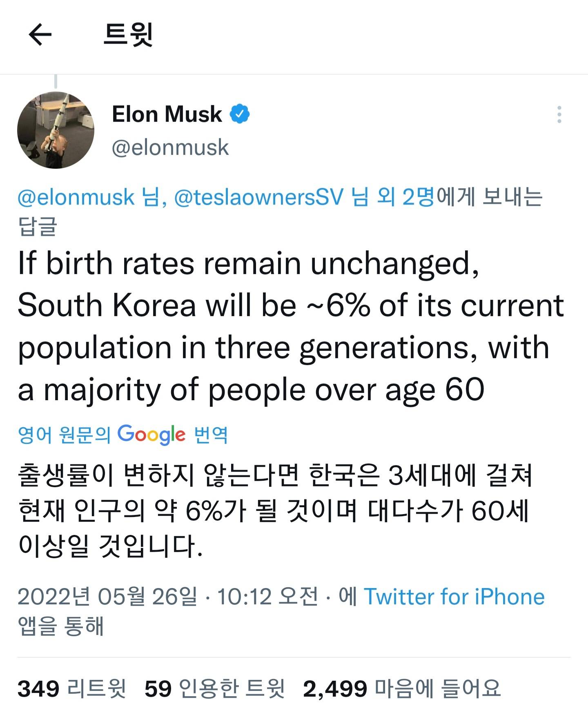View the 2,499 likes list
Screen dimensions: 588x713
pos(401,688)
